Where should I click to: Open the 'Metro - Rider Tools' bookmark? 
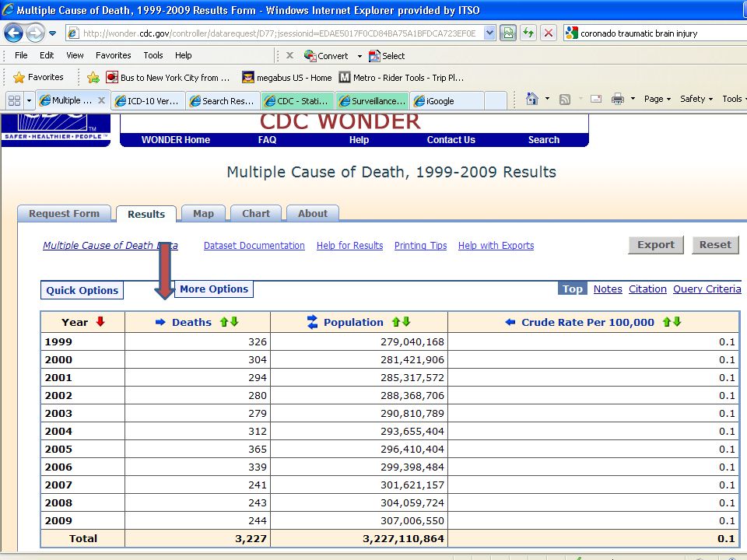point(402,77)
